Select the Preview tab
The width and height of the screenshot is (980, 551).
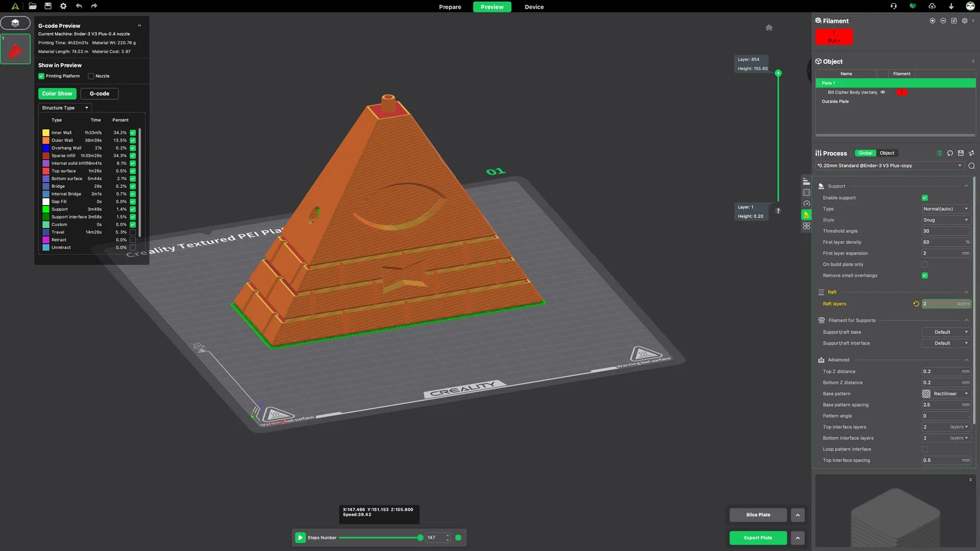click(x=492, y=7)
